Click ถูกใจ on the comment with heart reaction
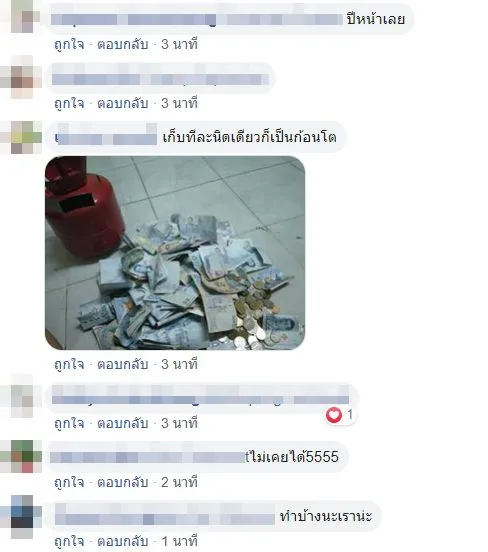The width and height of the screenshot is (488, 552). tap(69, 423)
